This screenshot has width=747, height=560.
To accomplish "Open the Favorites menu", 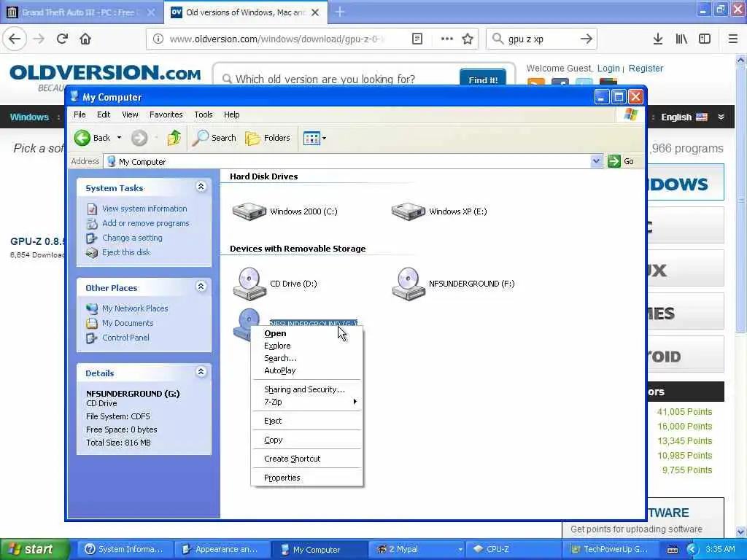I will tap(166, 114).
